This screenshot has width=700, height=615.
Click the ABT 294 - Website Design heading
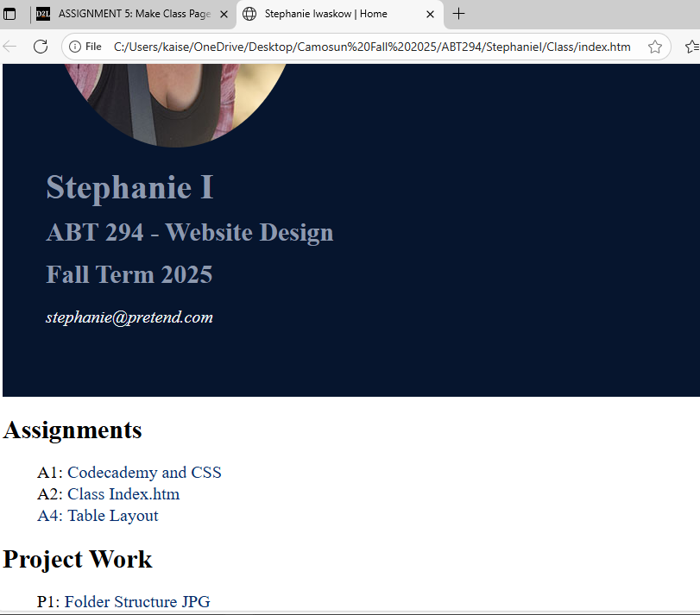(x=189, y=233)
